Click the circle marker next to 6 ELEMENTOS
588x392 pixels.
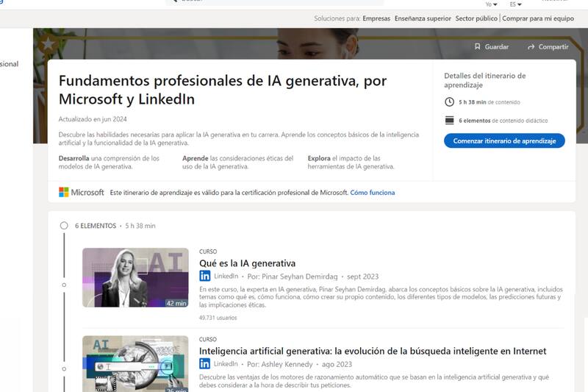[64, 226]
